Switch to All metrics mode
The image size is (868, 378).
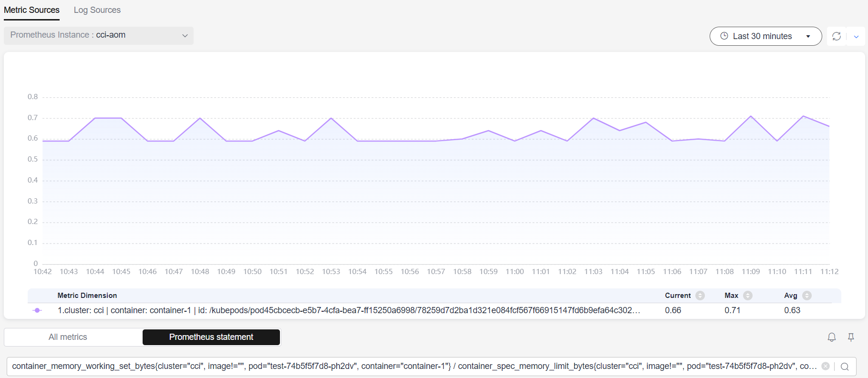[68, 337]
